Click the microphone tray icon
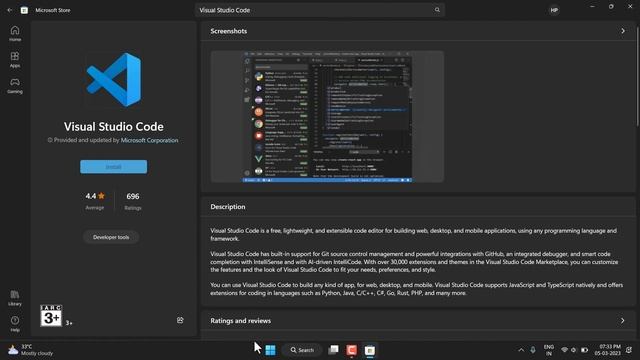The width and height of the screenshot is (640, 360). 533,350
